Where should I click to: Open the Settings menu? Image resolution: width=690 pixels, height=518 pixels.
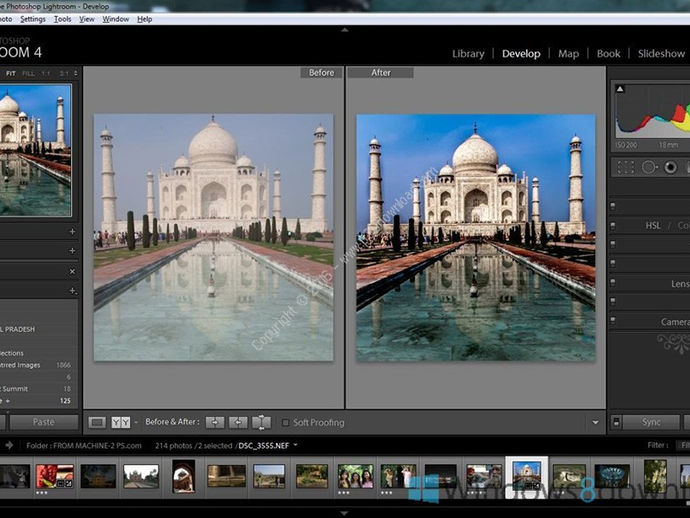33,19
